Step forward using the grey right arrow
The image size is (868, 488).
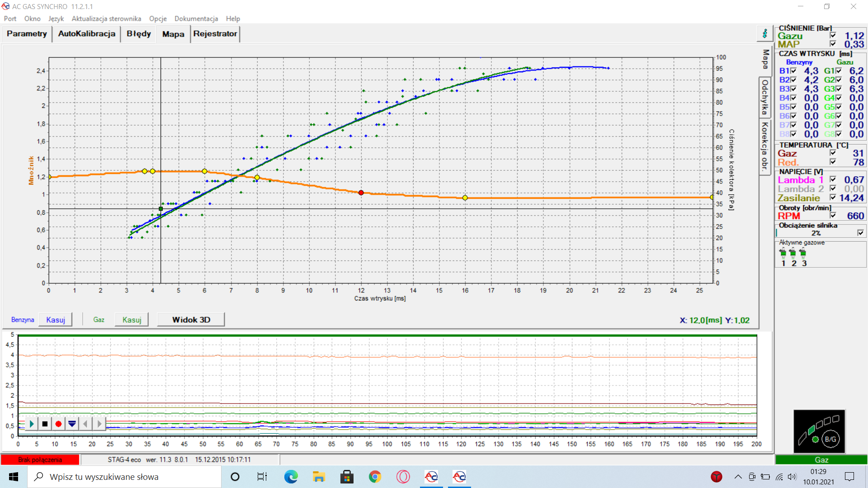tap(99, 424)
